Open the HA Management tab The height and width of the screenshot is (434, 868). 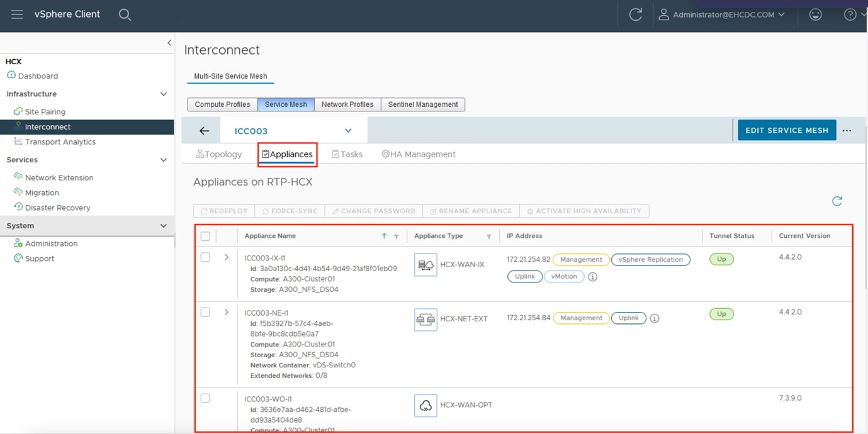coord(419,154)
